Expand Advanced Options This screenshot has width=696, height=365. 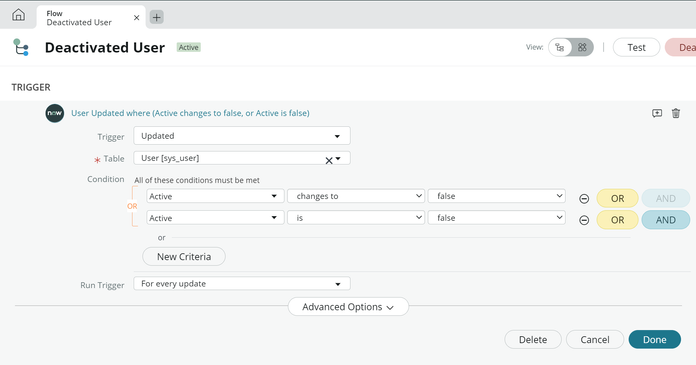point(348,307)
